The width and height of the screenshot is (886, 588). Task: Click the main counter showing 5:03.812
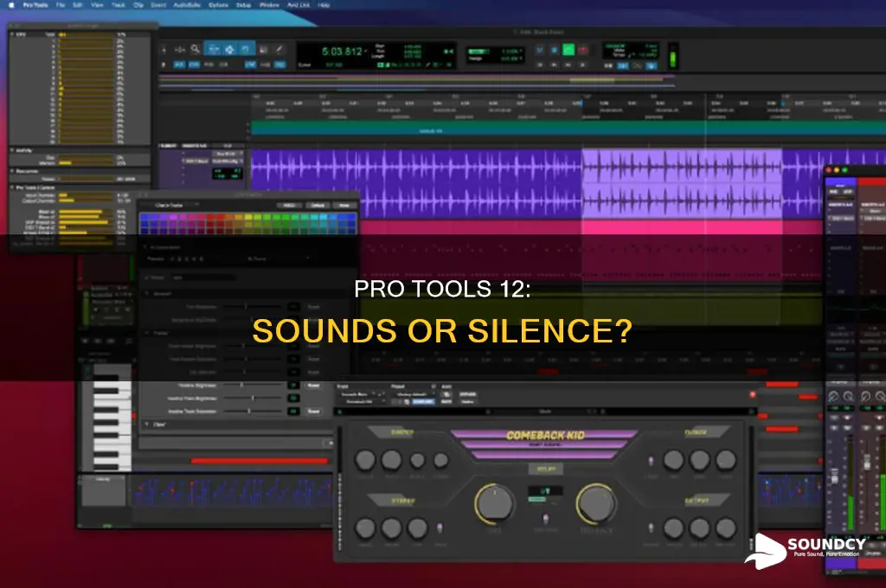342,51
